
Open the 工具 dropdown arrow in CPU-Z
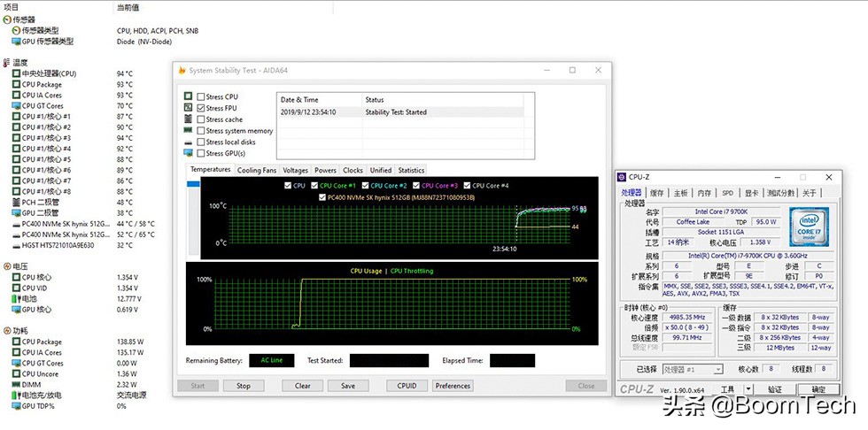pyautogui.click(x=748, y=389)
